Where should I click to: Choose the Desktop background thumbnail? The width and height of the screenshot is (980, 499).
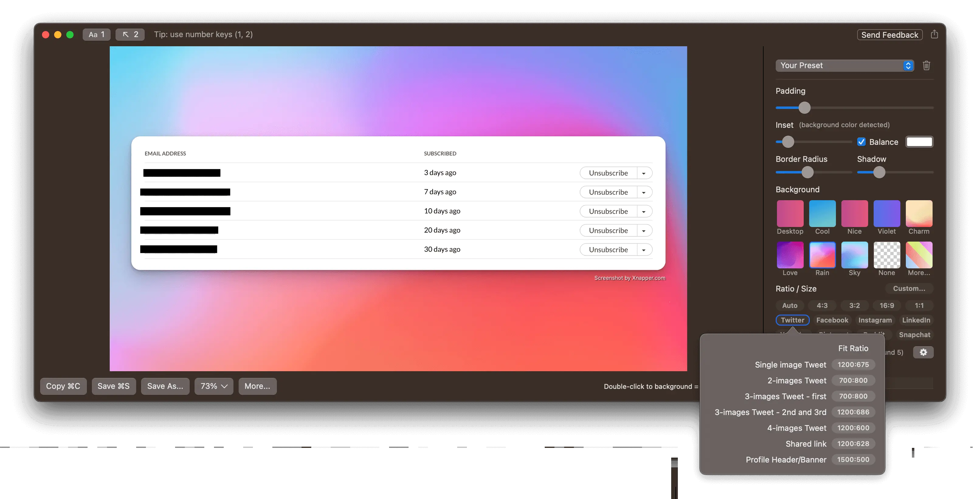point(790,213)
